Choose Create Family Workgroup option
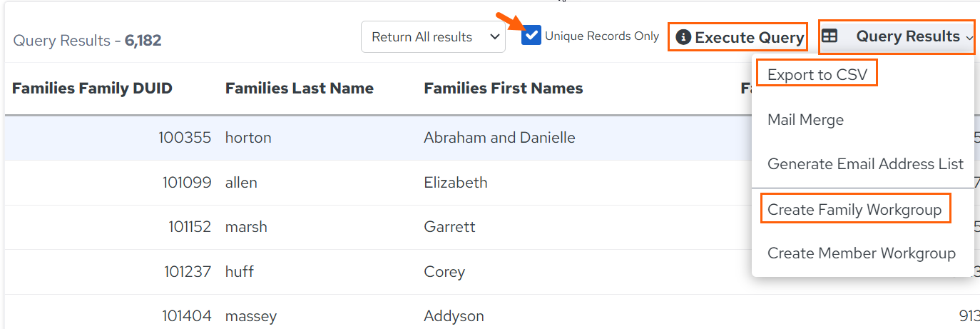The width and height of the screenshot is (980, 329). 854,210
